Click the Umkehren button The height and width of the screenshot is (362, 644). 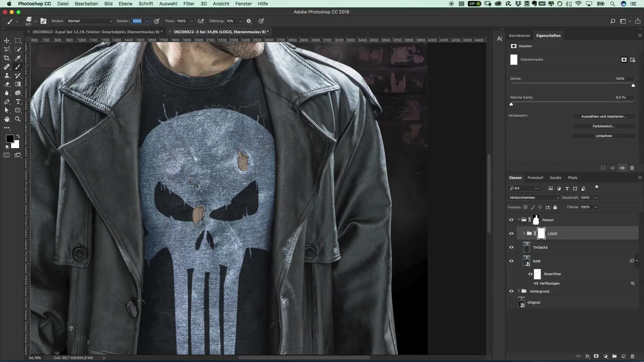coord(604,136)
